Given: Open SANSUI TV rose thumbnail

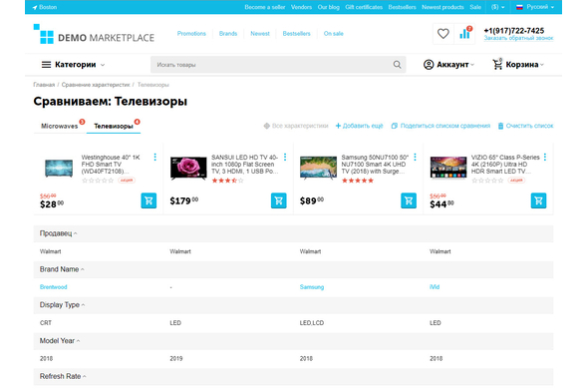Looking at the screenshot, I should click(188, 168).
